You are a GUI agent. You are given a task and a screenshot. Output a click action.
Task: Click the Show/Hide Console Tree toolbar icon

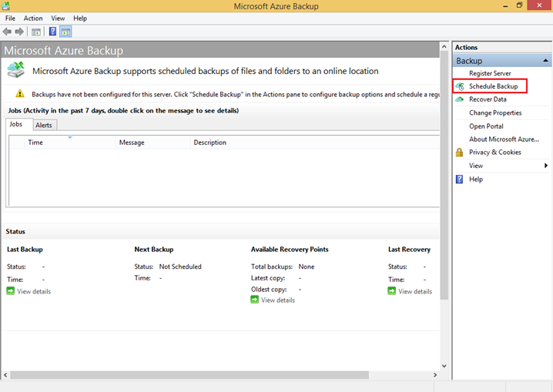coord(36,32)
